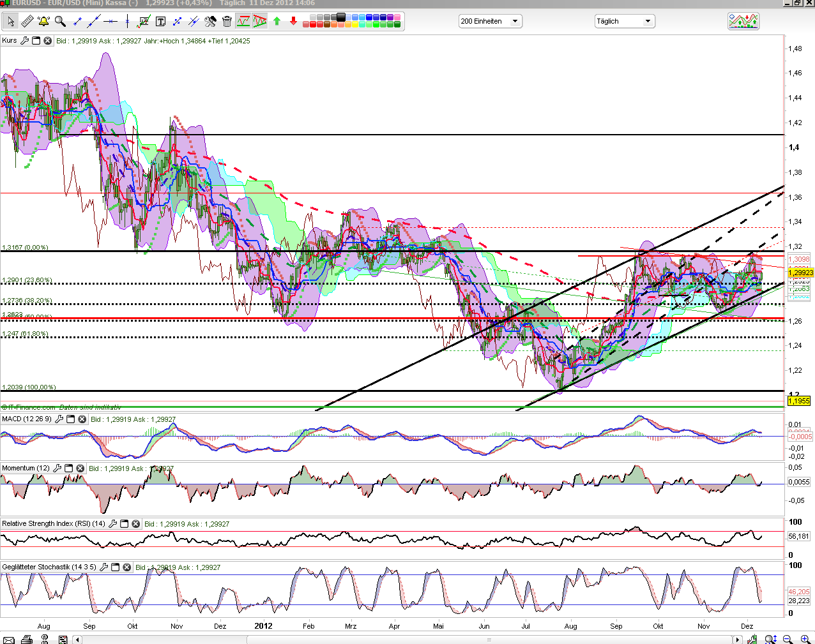Screen dimensions: 815x644
Task: Select the horizontal line tool
Action: [110, 22]
